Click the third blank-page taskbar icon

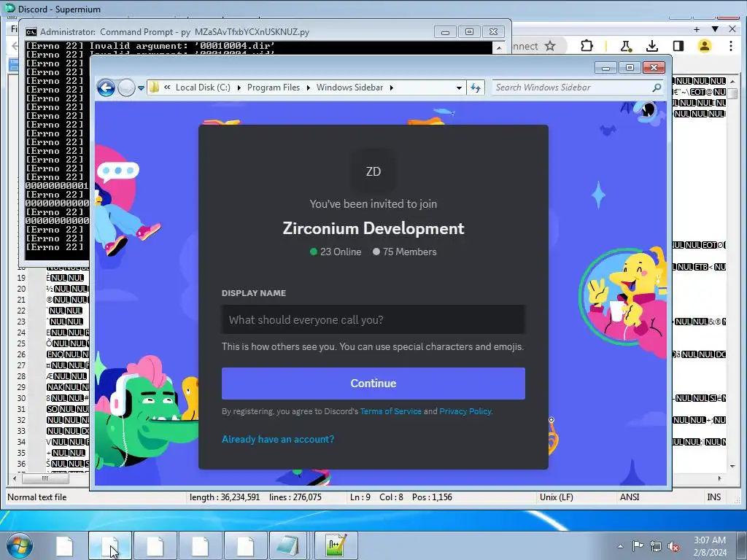[x=155, y=545]
